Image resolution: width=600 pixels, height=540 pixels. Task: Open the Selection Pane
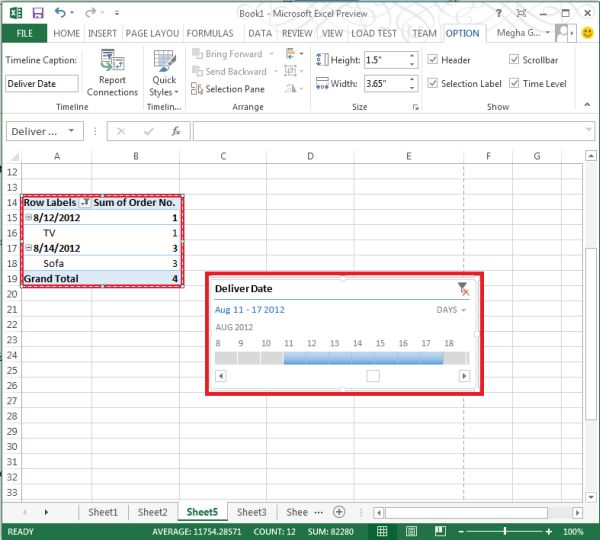(228, 89)
